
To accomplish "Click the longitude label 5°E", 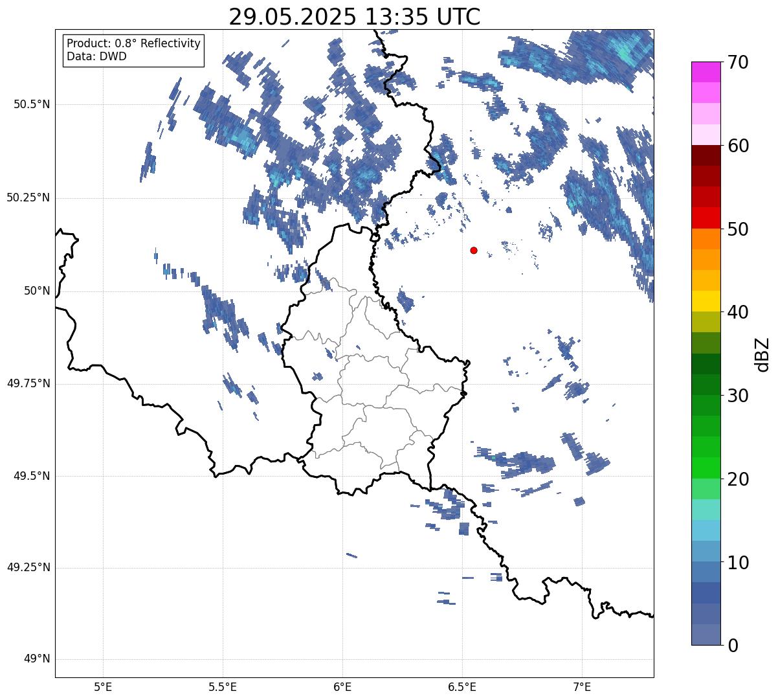I will click(103, 686).
